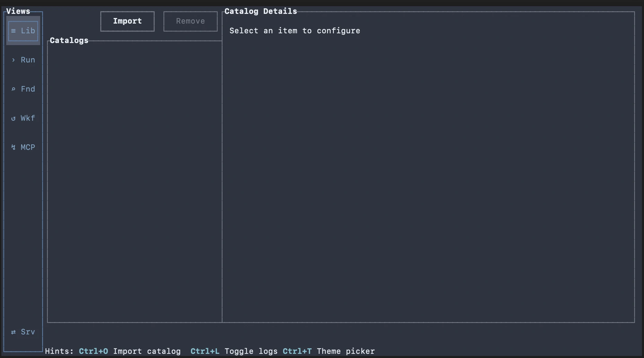The image size is (644, 358).
Task: Click the refresh icon beside Wkf
Action: tap(13, 118)
